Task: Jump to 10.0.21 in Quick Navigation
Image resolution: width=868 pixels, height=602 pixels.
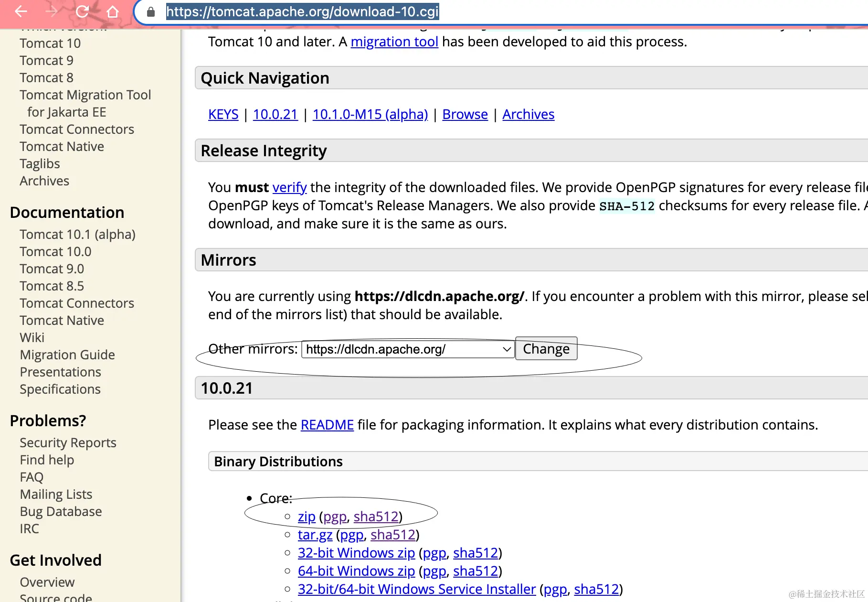Action: point(275,115)
